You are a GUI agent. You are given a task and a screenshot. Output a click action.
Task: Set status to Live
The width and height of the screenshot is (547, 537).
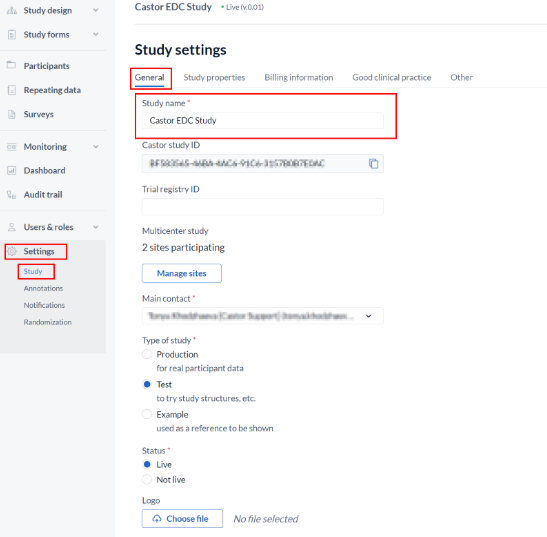147,464
